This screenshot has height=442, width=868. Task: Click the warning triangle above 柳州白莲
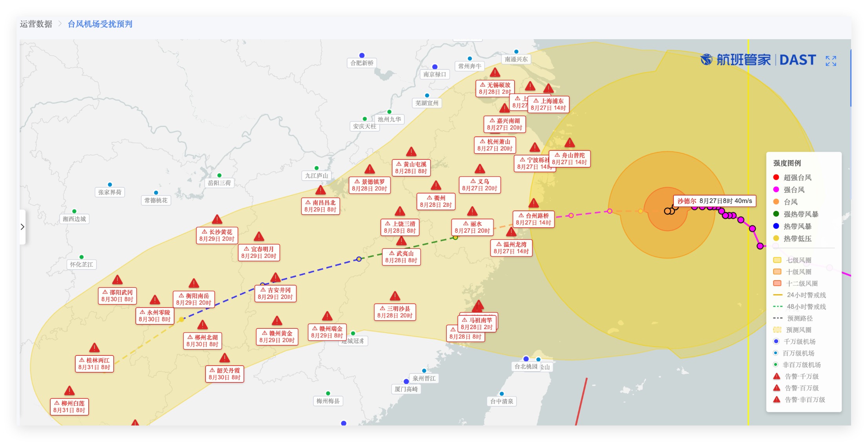[69, 391]
